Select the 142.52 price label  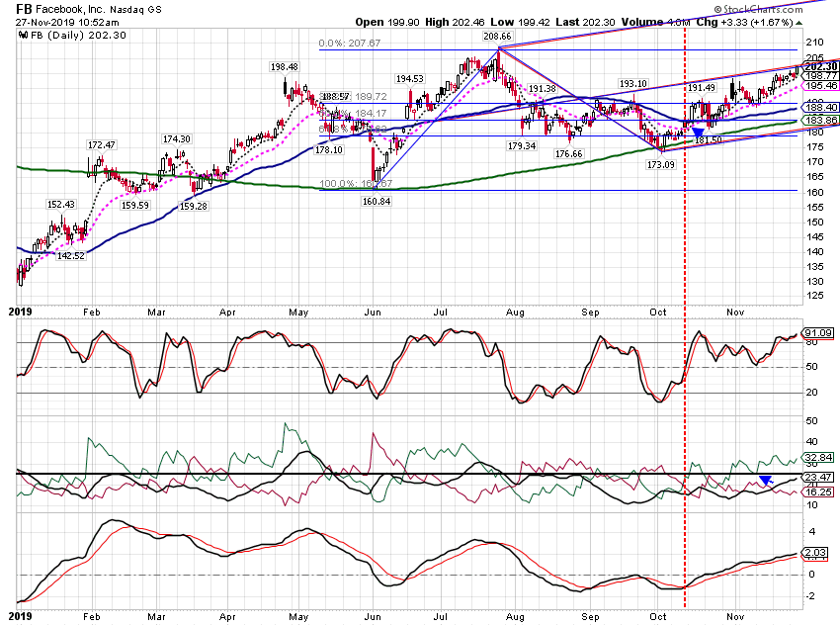point(71,256)
